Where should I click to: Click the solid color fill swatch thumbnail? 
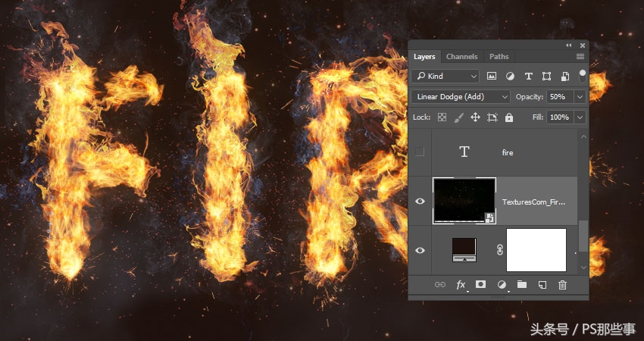point(464,250)
